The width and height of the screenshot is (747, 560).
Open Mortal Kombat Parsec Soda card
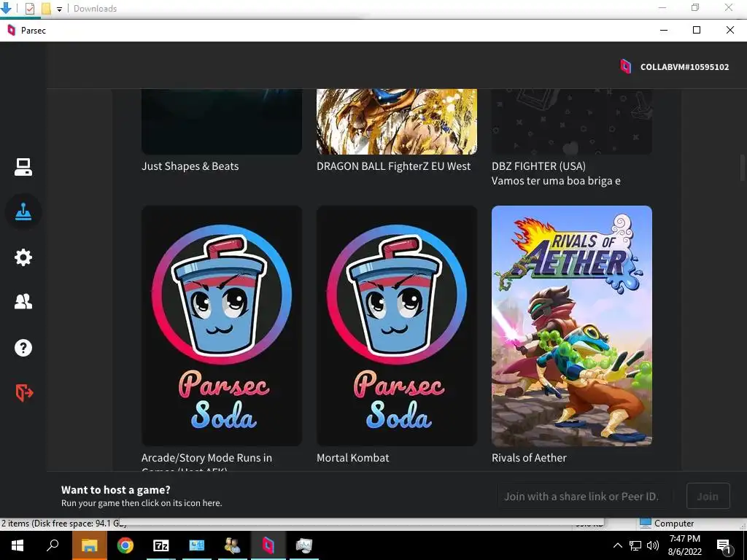click(x=396, y=326)
